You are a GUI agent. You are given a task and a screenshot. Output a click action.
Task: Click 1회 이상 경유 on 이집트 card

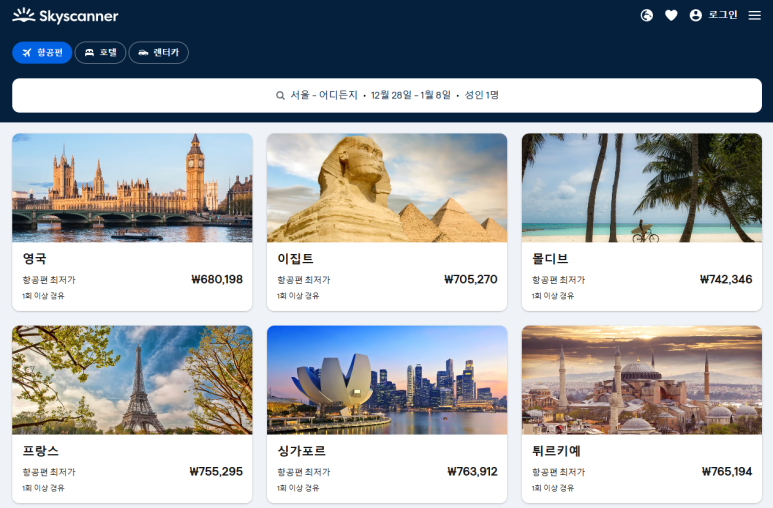(x=298, y=296)
